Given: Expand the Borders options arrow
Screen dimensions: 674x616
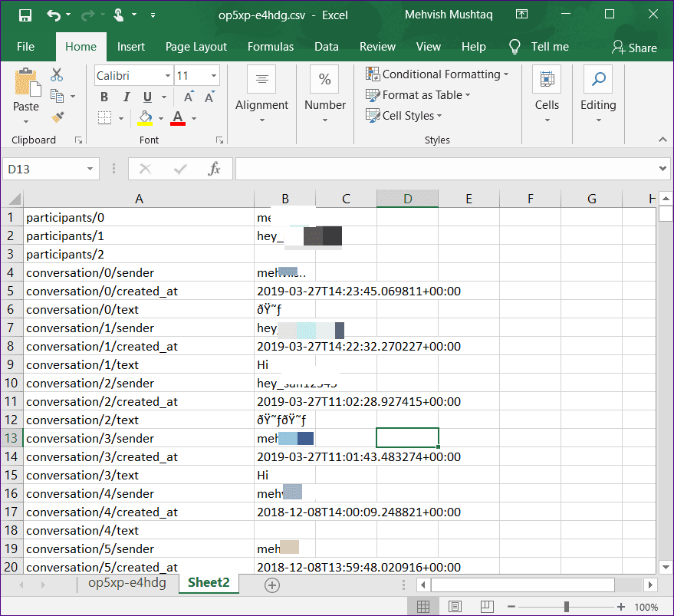Looking at the screenshot, I should (121, 118).
